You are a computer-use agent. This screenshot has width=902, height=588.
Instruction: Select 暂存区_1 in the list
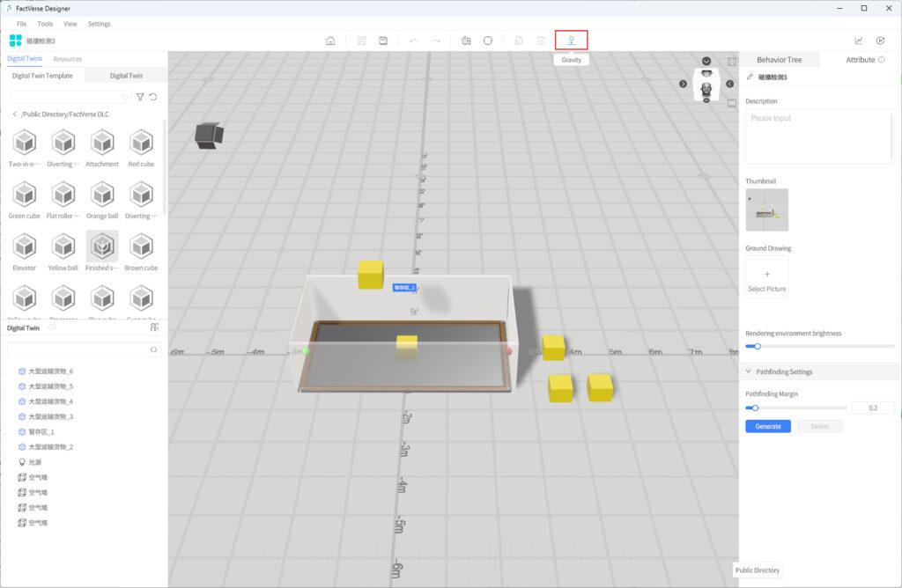pyautogui.click(x=41, y=431)
